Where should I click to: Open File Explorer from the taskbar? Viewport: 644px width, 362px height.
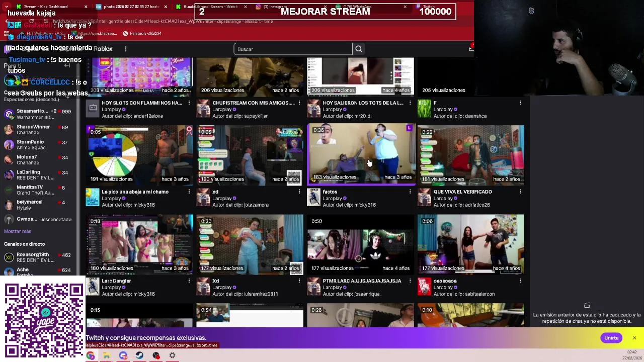(x=107, y=355)
